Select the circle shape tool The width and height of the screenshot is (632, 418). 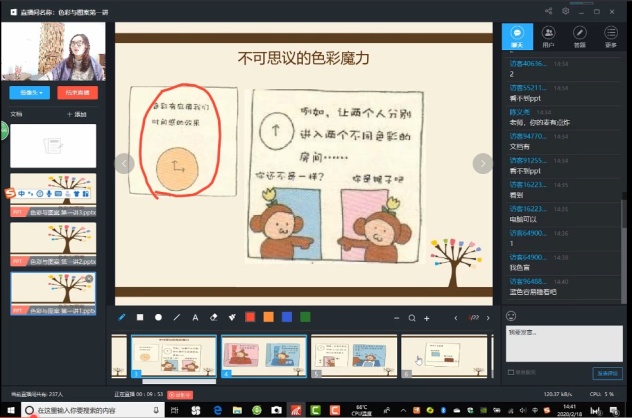(158, 317)
